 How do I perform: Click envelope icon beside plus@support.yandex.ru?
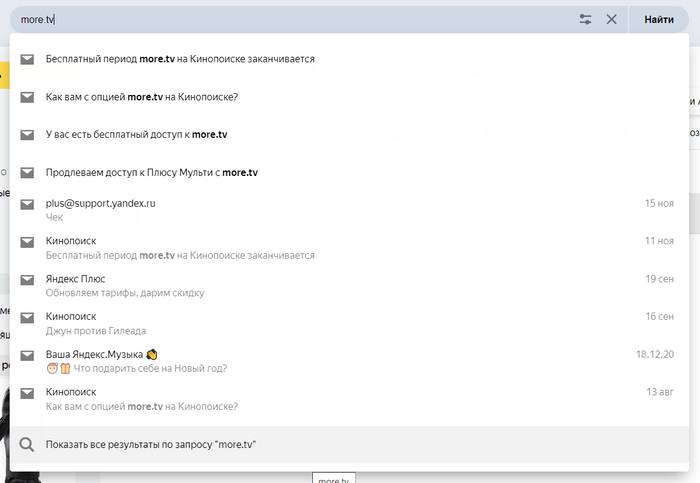27,204
